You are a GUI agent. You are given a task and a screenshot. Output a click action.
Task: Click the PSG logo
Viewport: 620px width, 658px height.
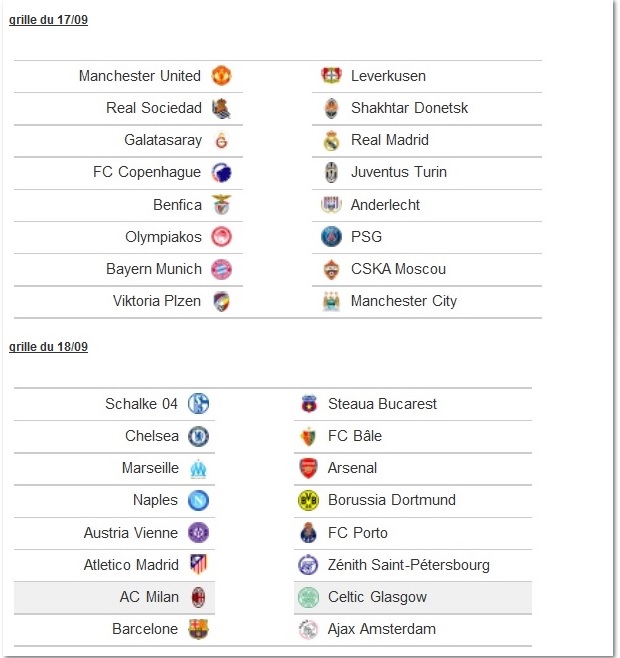(x=331, y=237)
